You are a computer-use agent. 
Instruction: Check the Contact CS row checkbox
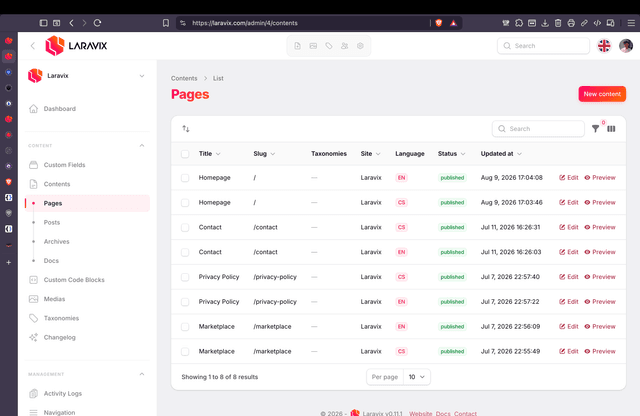185,227
